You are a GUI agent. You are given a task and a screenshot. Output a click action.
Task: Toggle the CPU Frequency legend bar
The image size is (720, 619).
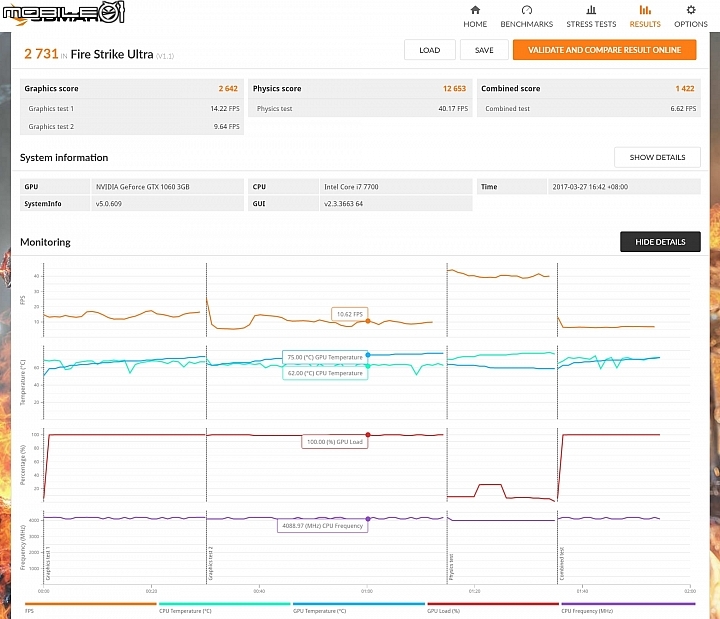(x=628, y=604)
